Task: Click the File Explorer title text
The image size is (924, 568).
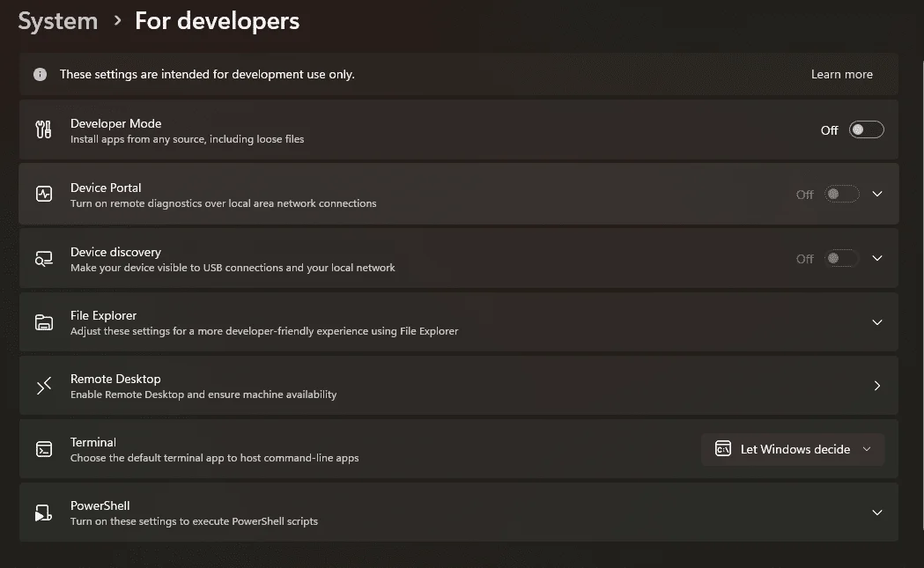Action: (x=103, y=315)
